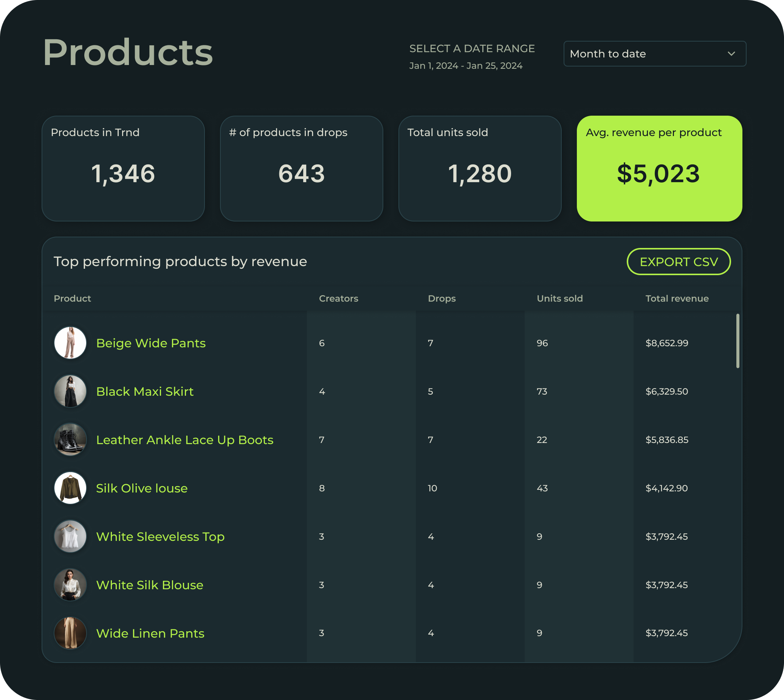This screenshot has height=700, width=784.
Task: Select the Total units sold card
Action: [x=479, y=169]
